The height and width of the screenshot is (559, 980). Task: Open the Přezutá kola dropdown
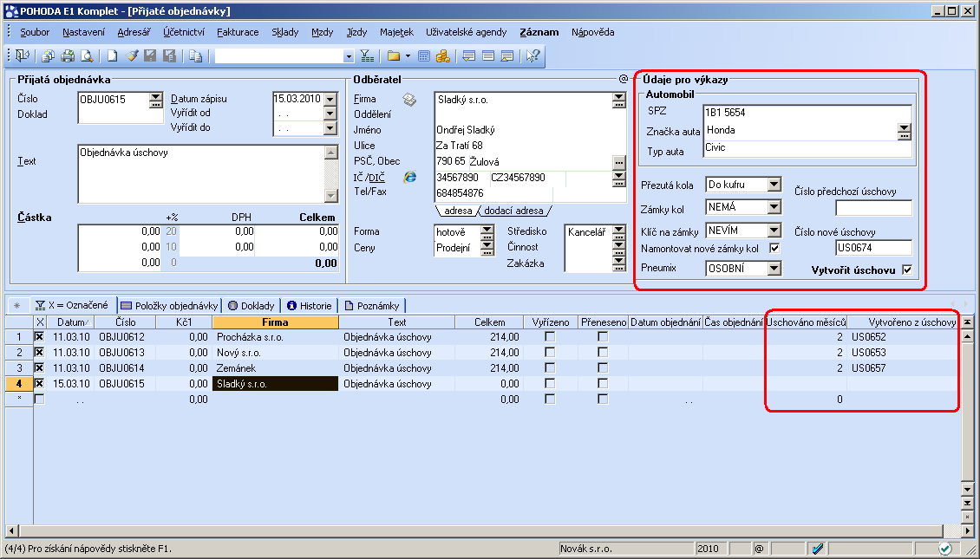pos(775,185)
